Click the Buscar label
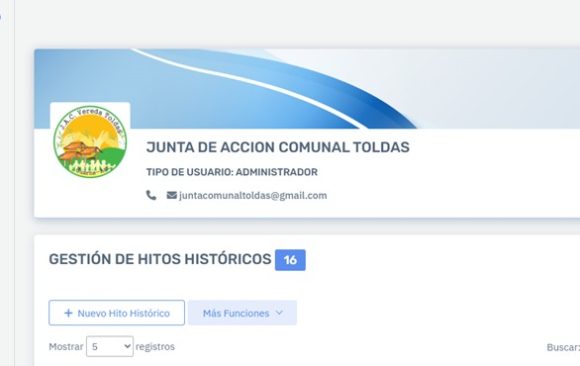The height and width of the screenshot is (366, 580). tap(563, 347)
